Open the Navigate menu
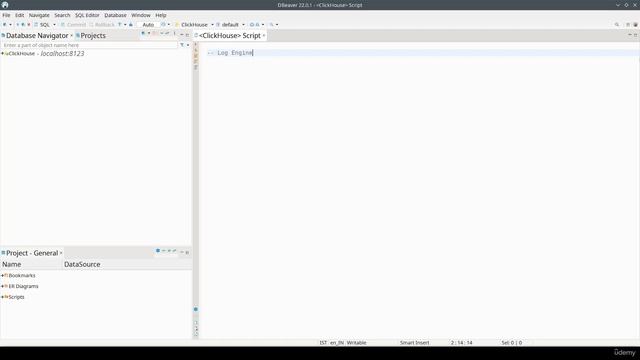 click(x=39, y=15)
